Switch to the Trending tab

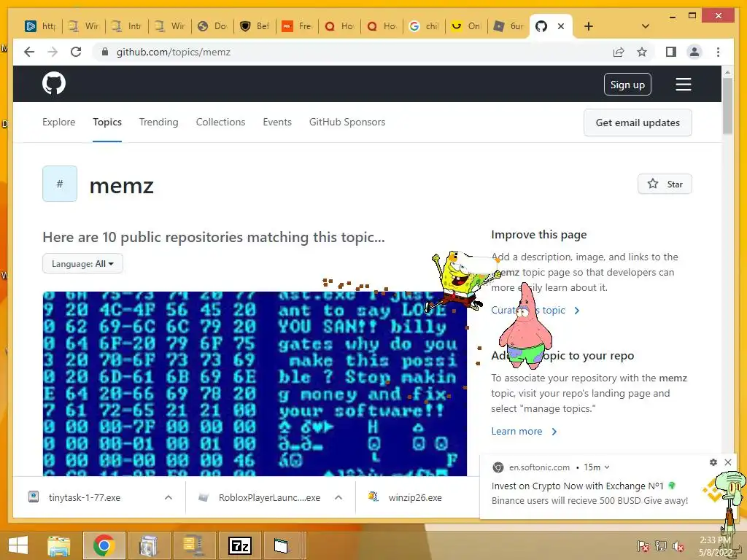[x=158, y=122]
